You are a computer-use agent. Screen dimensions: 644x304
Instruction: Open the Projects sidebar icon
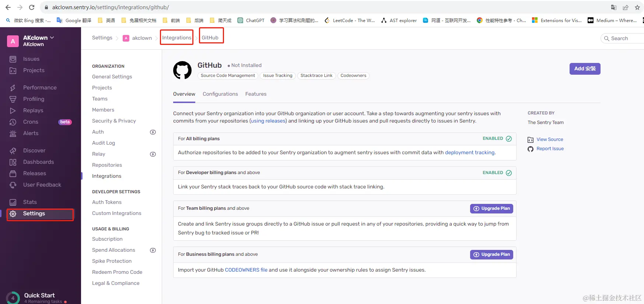pyautogui.click(x=13, y=70)
